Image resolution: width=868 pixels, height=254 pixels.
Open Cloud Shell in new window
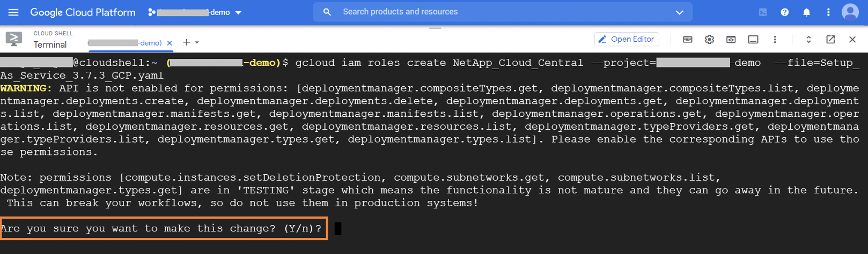click(830, 40)
